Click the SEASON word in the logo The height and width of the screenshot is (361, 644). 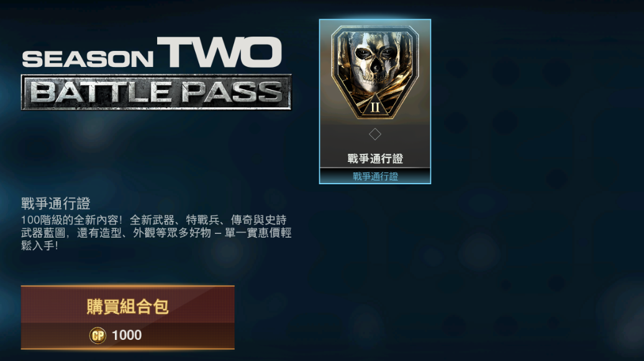[x=88, y=59]
